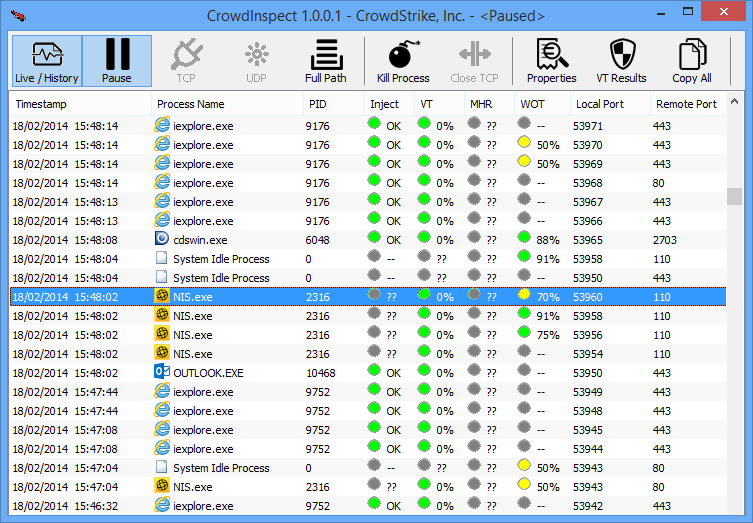Click PID 10468

(x=321, y=373)
